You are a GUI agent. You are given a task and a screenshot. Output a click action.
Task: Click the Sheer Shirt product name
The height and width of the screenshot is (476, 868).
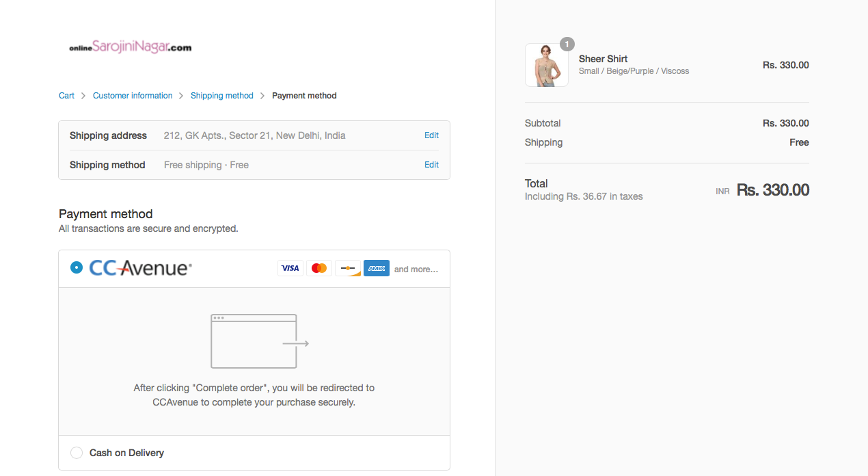pyautogui.click(x=603, y=59)
